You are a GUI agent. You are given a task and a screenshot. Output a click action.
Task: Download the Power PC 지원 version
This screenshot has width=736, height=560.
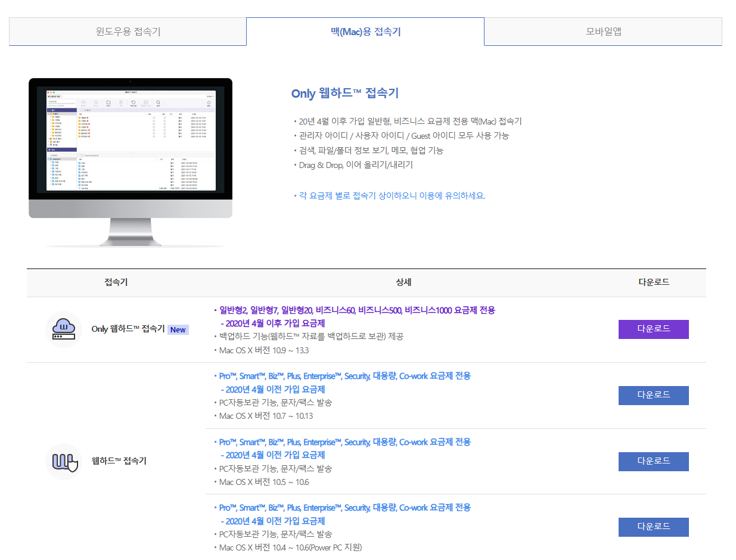tap(653, 527)
